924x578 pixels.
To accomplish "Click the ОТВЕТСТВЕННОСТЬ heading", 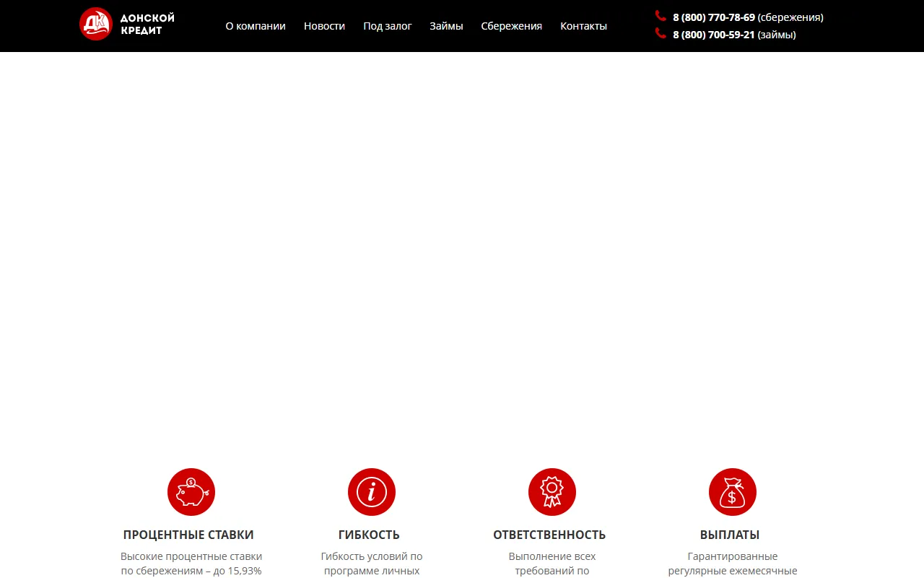I will 549,535.
